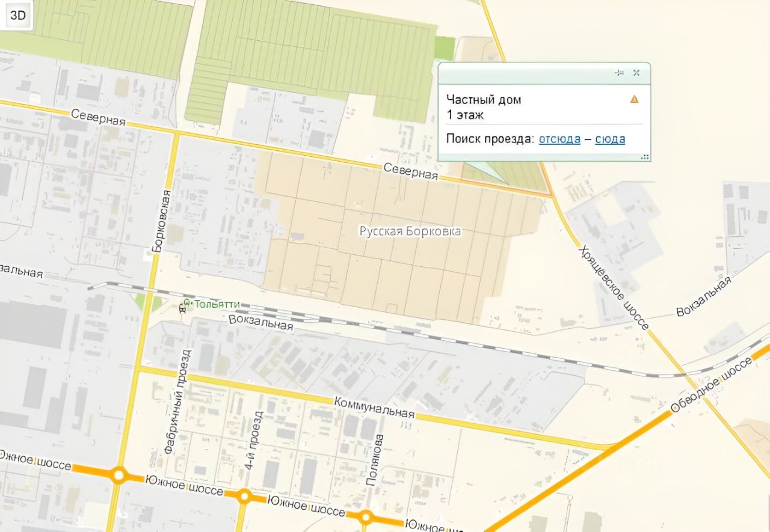
Task: Toggle the 3D map view button
Action: [x=18, y=16]
